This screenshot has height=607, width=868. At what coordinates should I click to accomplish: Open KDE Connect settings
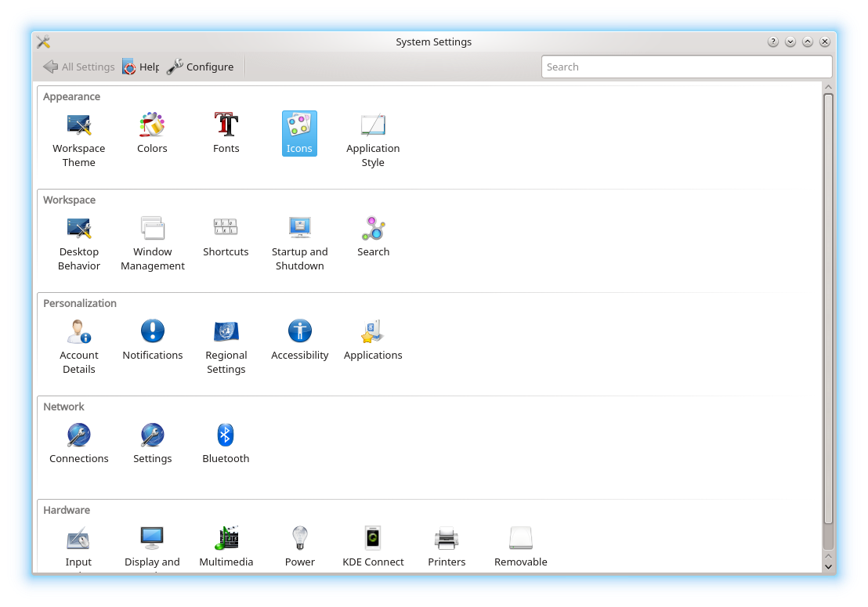click(x=373, y=544)
